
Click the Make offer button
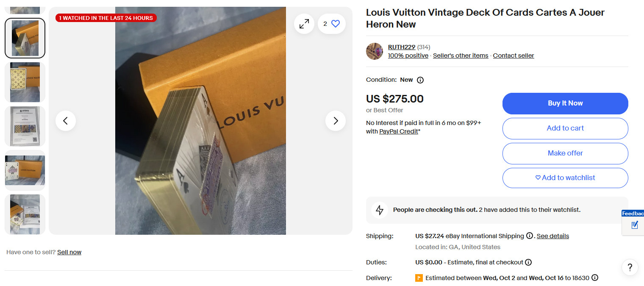[x=565, y=153]
